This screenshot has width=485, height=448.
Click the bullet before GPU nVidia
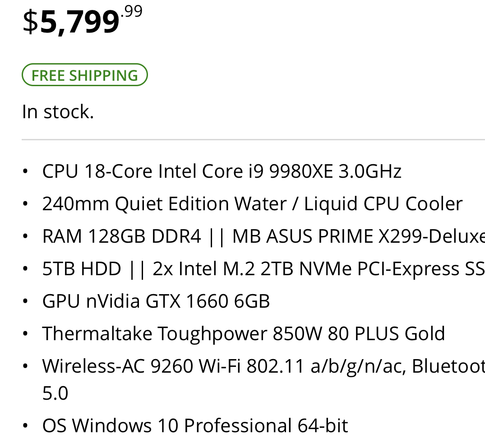point(25,301)
